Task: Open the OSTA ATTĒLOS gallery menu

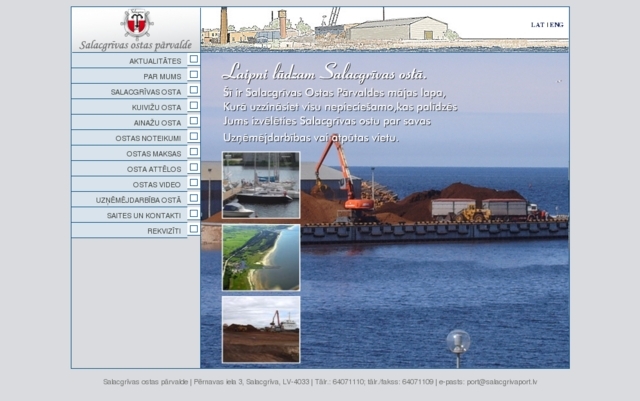Action: click(154, 169)
